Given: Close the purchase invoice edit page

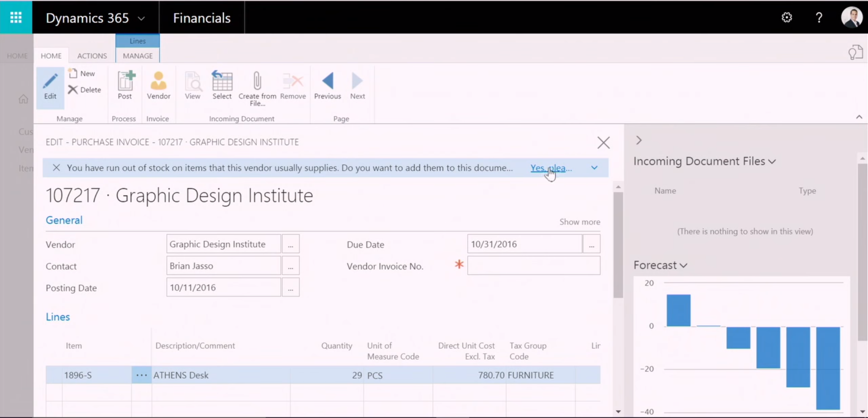Looking at the screenshot, I should click(x=603, y=143).
